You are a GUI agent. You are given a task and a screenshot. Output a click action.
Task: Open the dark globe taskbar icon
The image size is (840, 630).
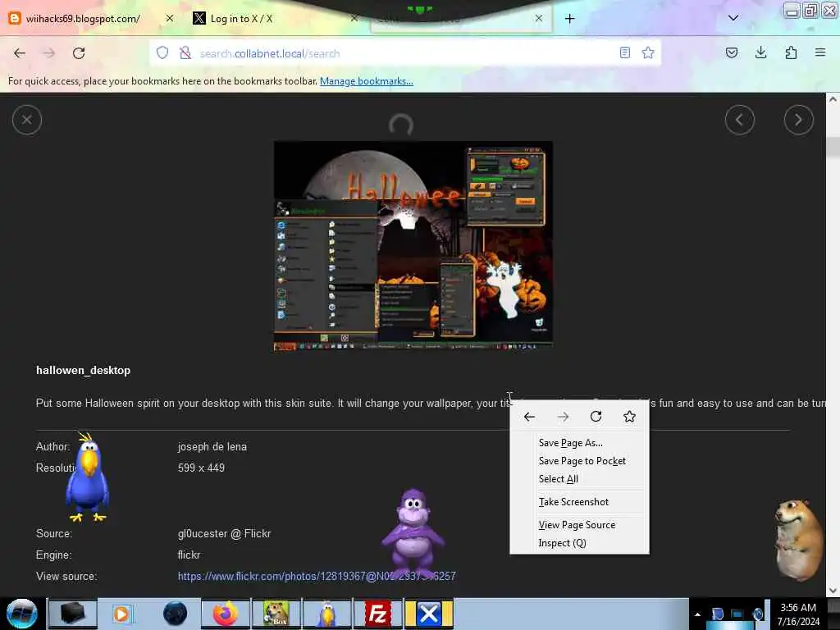(176, 614)
